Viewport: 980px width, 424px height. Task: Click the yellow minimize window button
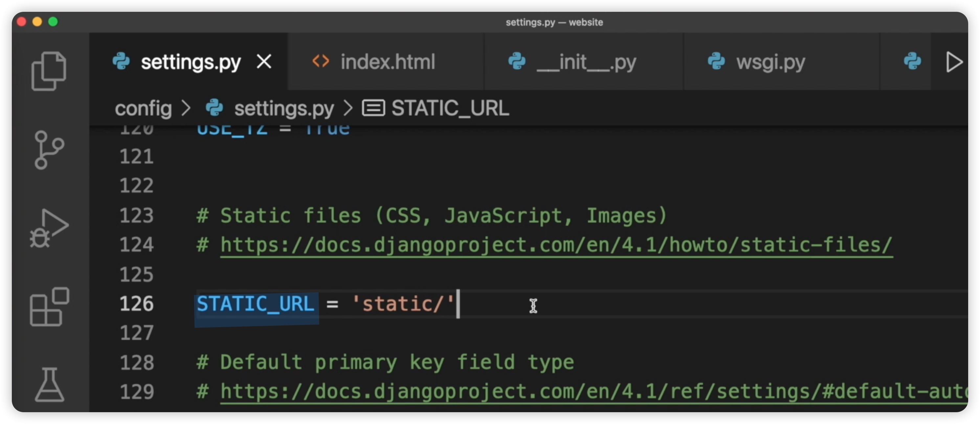coord(37,22)
